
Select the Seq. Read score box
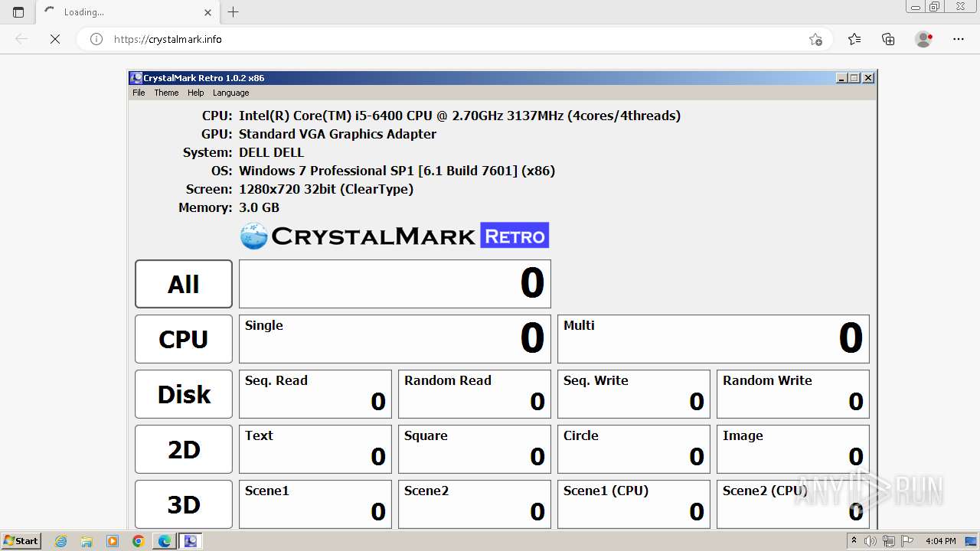tap(315, 394)
